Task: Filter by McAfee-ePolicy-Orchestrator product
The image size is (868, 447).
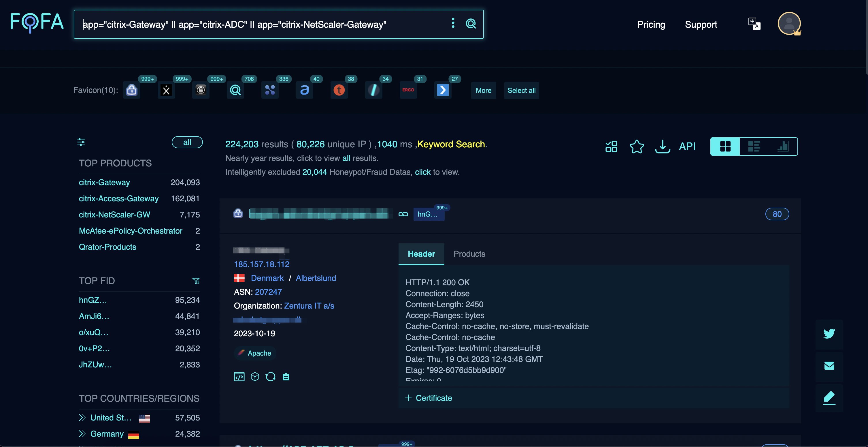Action: pyautogui.click(x=131, y=231)
